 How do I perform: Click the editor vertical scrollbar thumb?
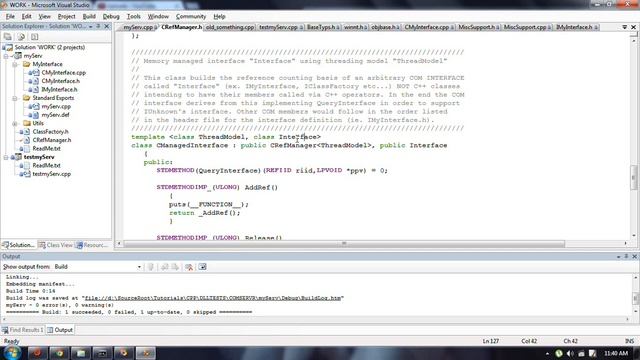(633, 177)
